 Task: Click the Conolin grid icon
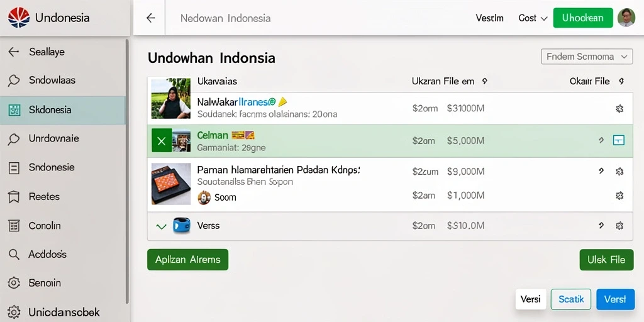(14, 226)
